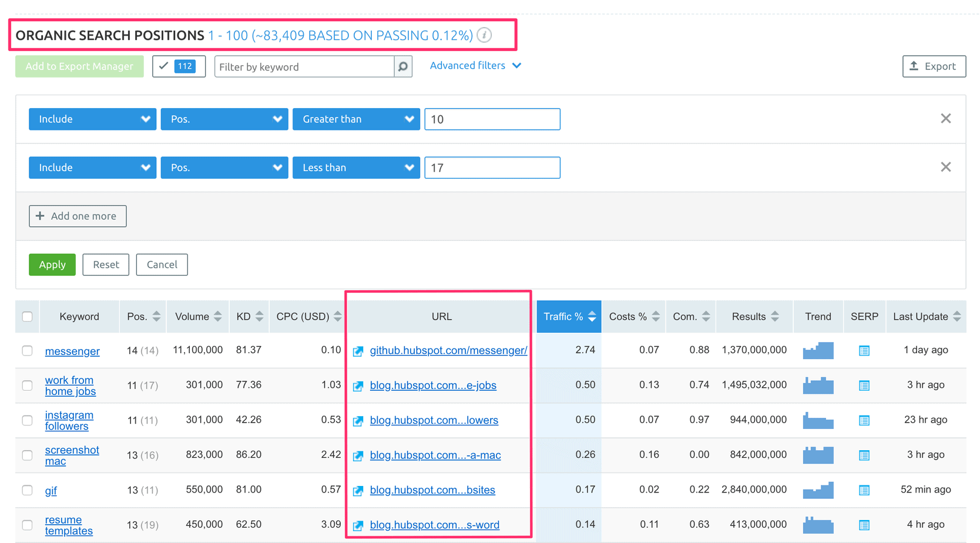Open external link icon for blog.hubspot.com...lowers
Screen dimensions: 980x543
tap(358, 421)
